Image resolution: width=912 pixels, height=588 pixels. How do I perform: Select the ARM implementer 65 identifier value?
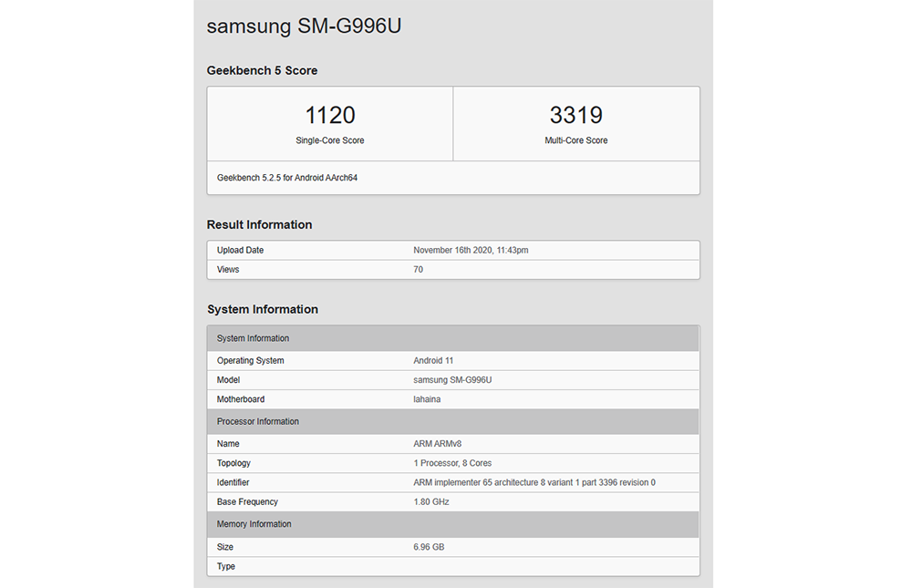[534, 482]
